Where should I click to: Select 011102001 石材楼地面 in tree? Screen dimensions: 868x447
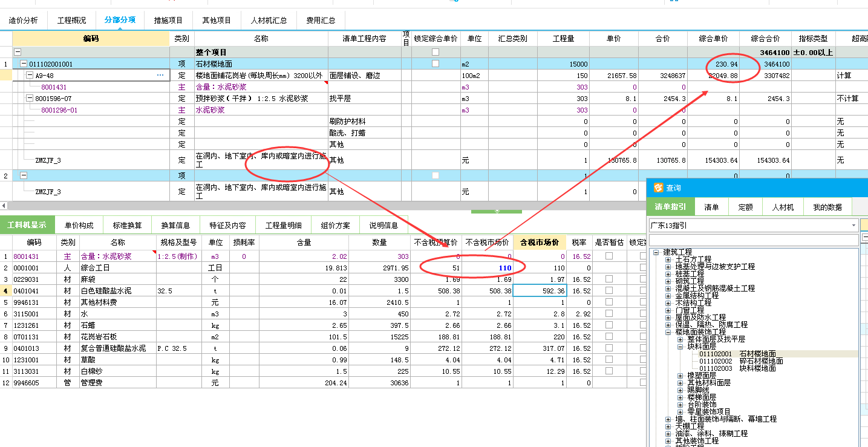tap(737, 354)
